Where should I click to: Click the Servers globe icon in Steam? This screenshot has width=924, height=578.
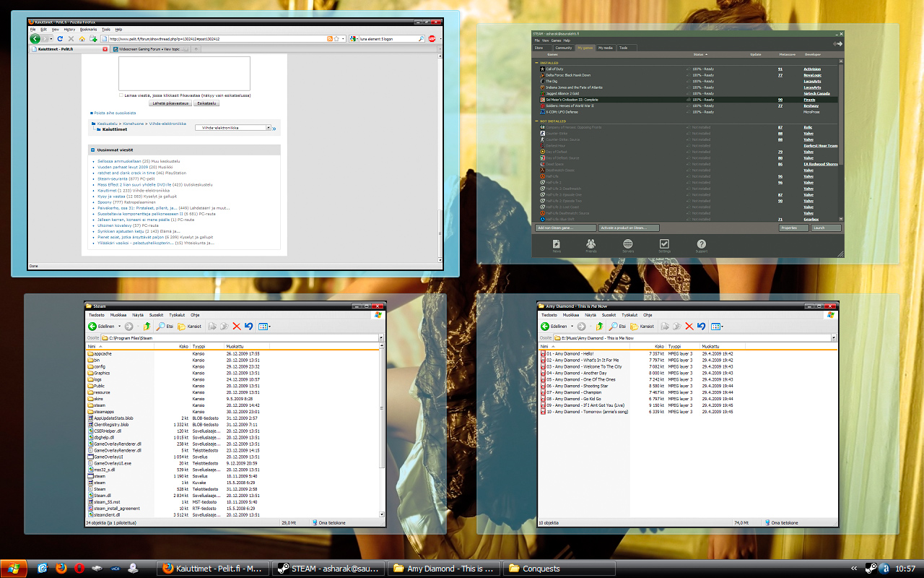point(628,246)
